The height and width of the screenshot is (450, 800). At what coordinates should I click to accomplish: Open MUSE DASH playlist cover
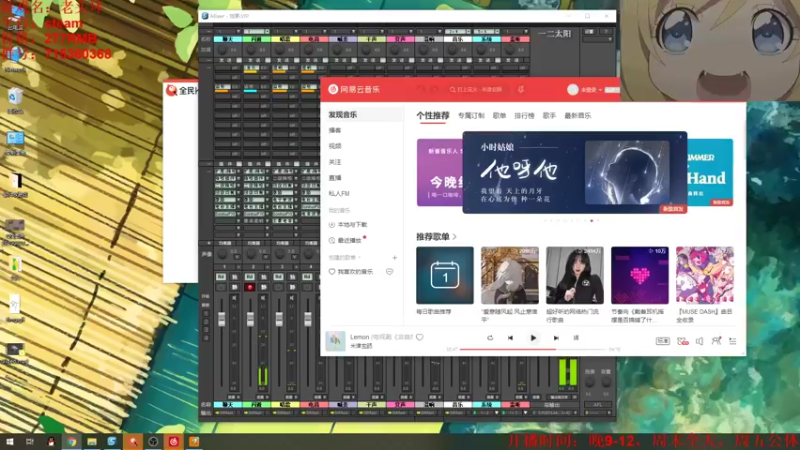click(705, 276)
